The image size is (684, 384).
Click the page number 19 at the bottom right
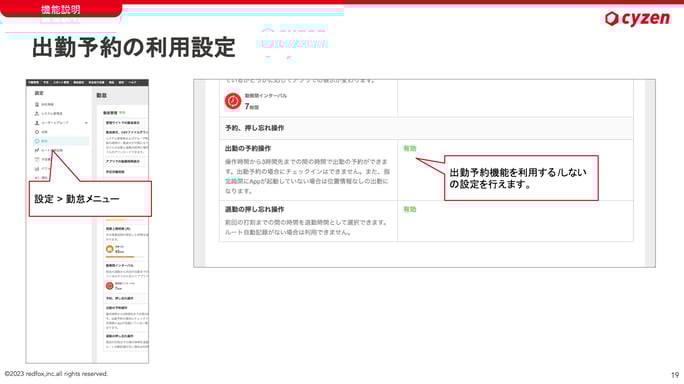(x=675, y=375)
